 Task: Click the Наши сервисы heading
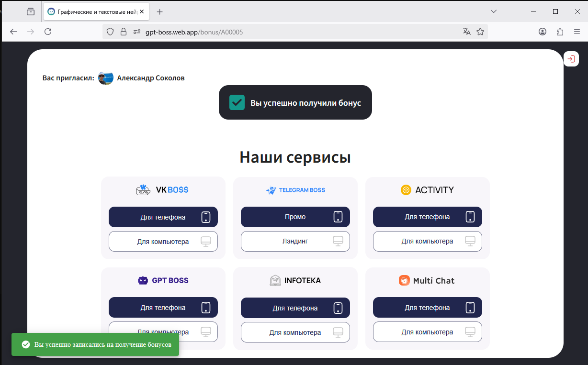coord(295,157)
